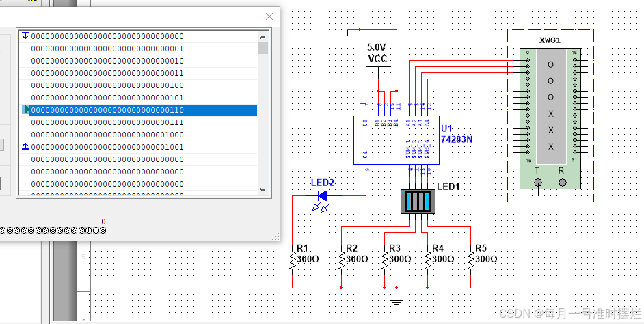Screen dimensions: 644x324
Task: Select pattern row ending in 1000
Action: [x=144, y=135]
